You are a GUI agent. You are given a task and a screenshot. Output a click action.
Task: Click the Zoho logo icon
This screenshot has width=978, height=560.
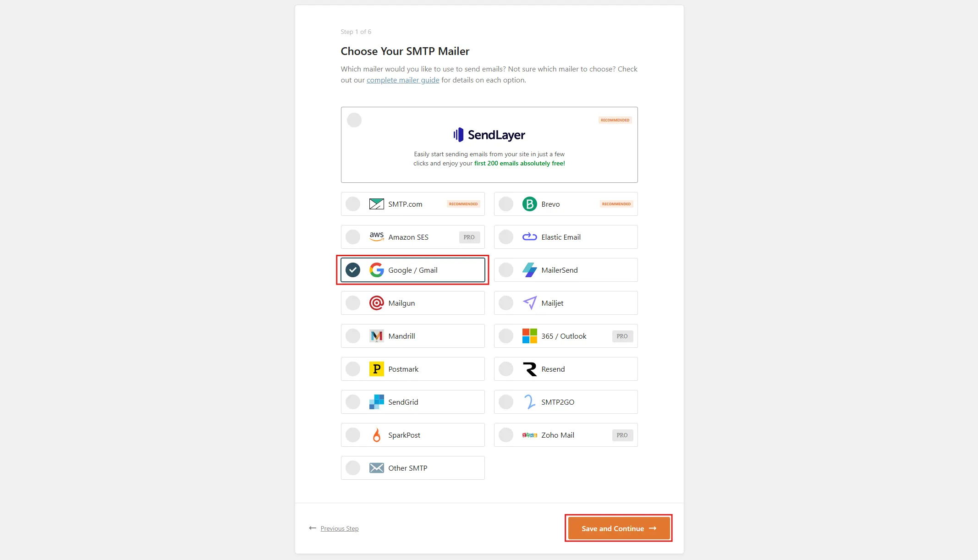(529, 435)
